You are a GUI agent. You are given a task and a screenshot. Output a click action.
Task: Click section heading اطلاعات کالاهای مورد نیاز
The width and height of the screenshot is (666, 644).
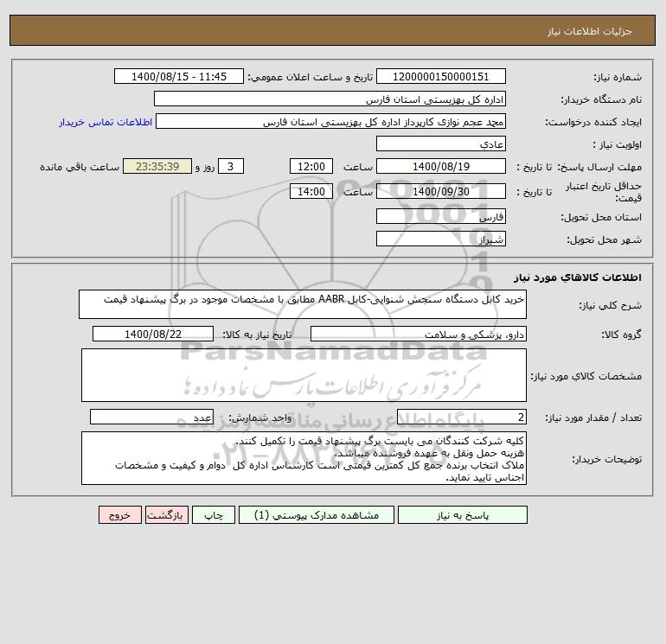coord(578,277)
